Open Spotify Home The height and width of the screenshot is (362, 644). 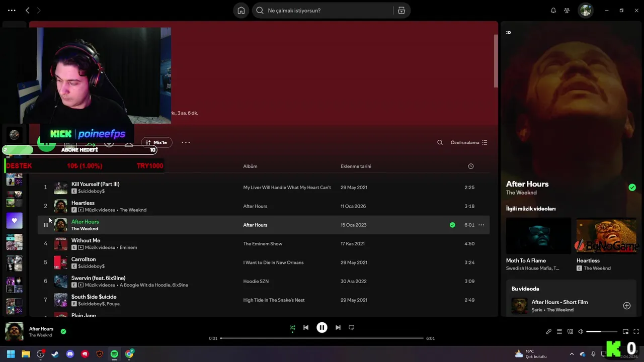point(241,11)
